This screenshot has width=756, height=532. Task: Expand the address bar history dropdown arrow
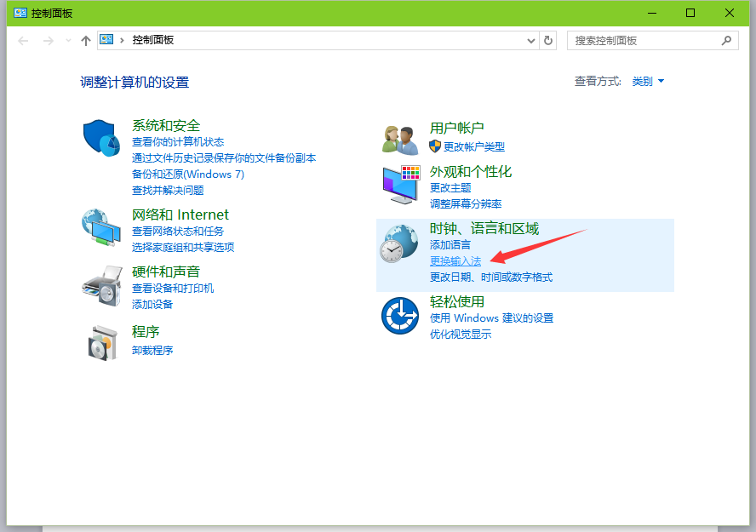pyautogui.click(x=531, y=40)
